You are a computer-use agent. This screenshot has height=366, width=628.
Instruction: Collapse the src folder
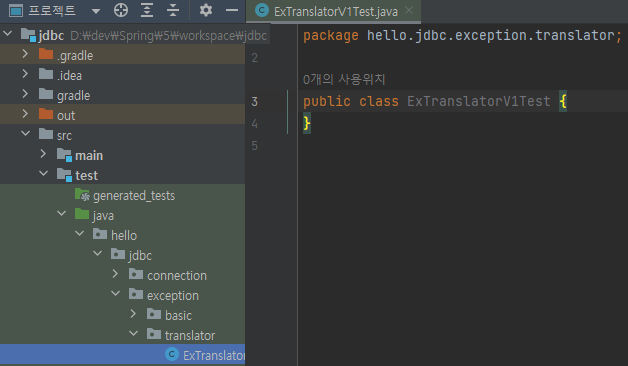25,133
